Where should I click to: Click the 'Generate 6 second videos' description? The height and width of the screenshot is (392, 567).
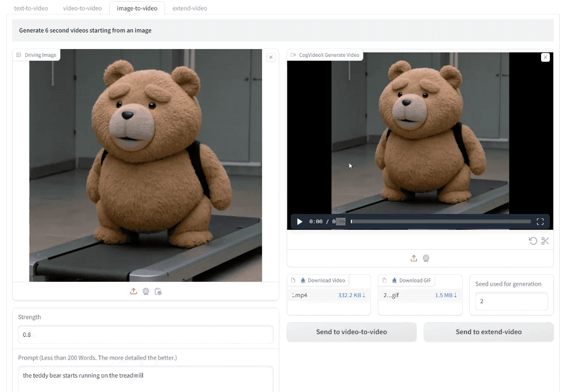coord(85,30)
